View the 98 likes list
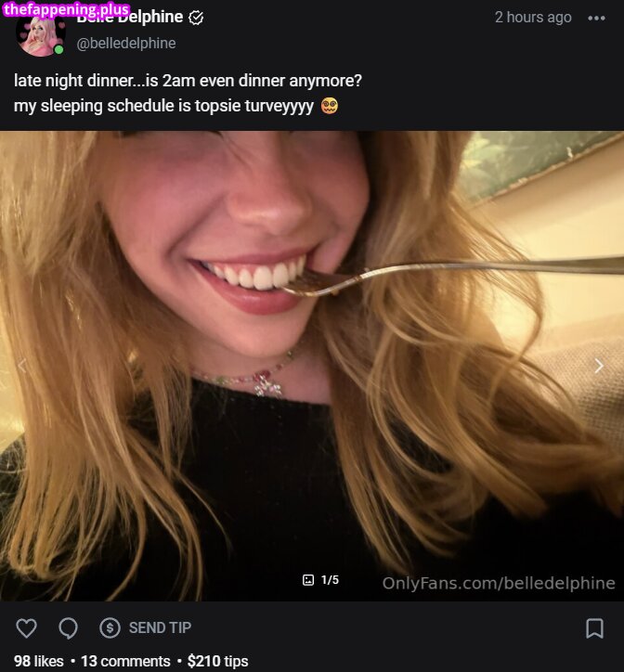This screenshot has height=672, width=624. [x=39, y=661]
